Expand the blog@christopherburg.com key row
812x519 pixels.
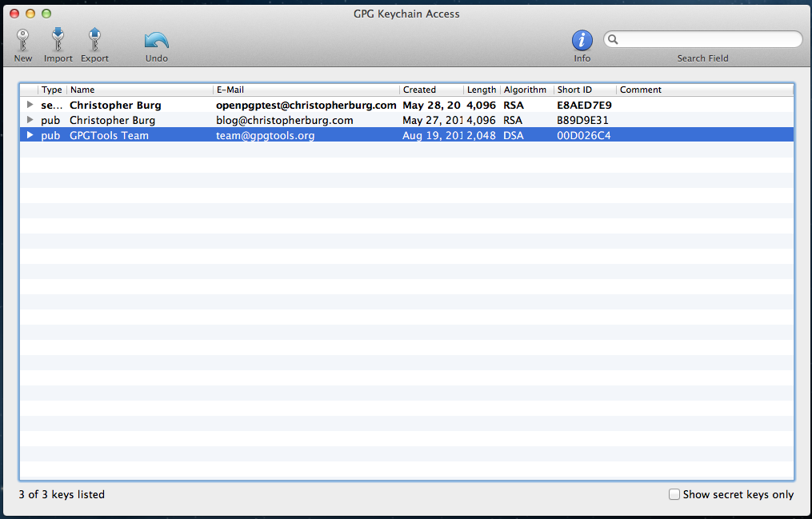tap(30, 120)
